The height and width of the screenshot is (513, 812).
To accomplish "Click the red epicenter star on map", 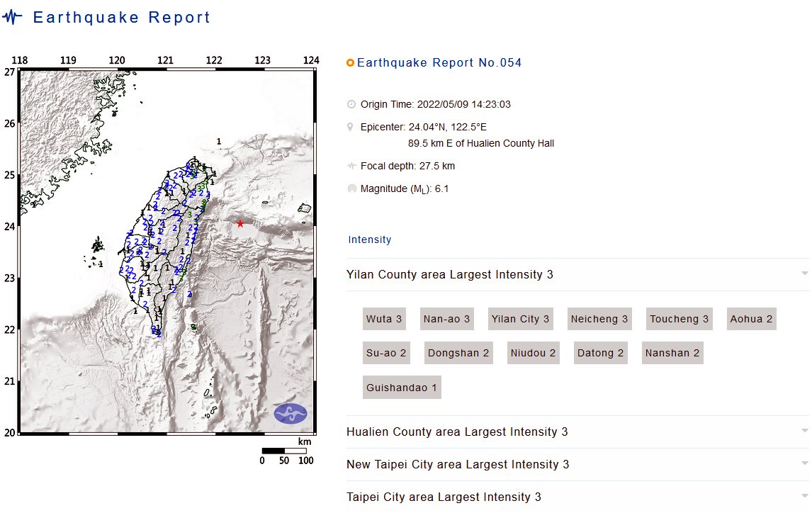I will click(x=240, y=224).
